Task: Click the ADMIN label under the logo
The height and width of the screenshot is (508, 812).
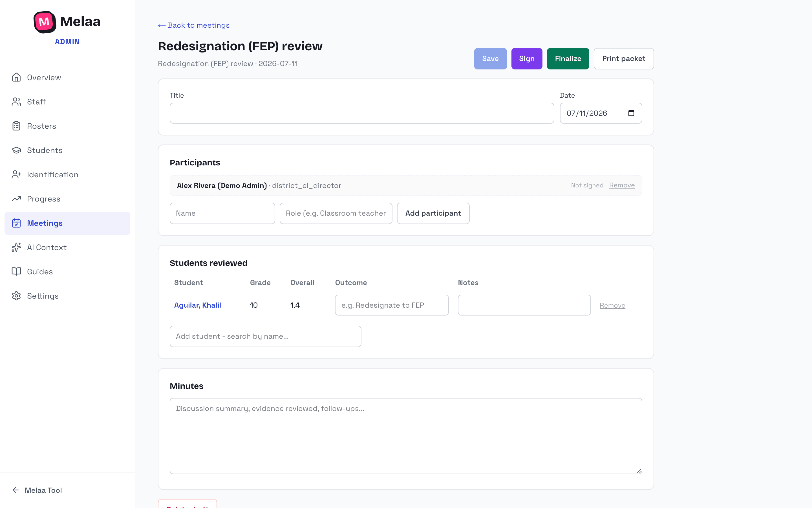Action: [x=67, y=41]
